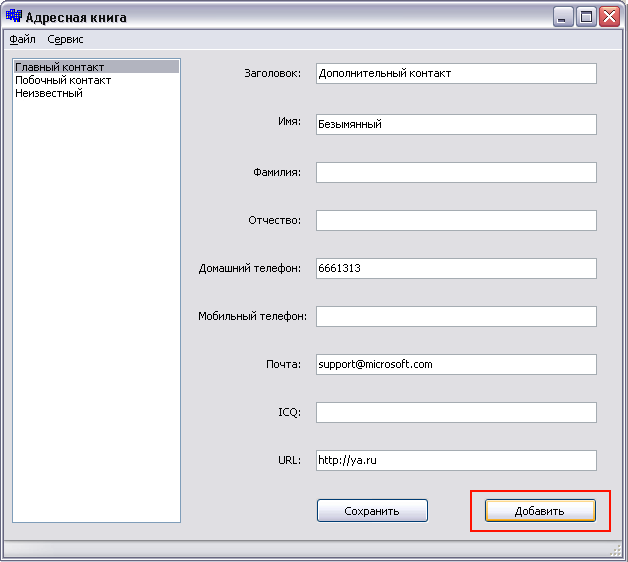Viewport: 628px width, 562px height.
Task: Click the empty Фамилия field
Action: click(x=456, y=172)
